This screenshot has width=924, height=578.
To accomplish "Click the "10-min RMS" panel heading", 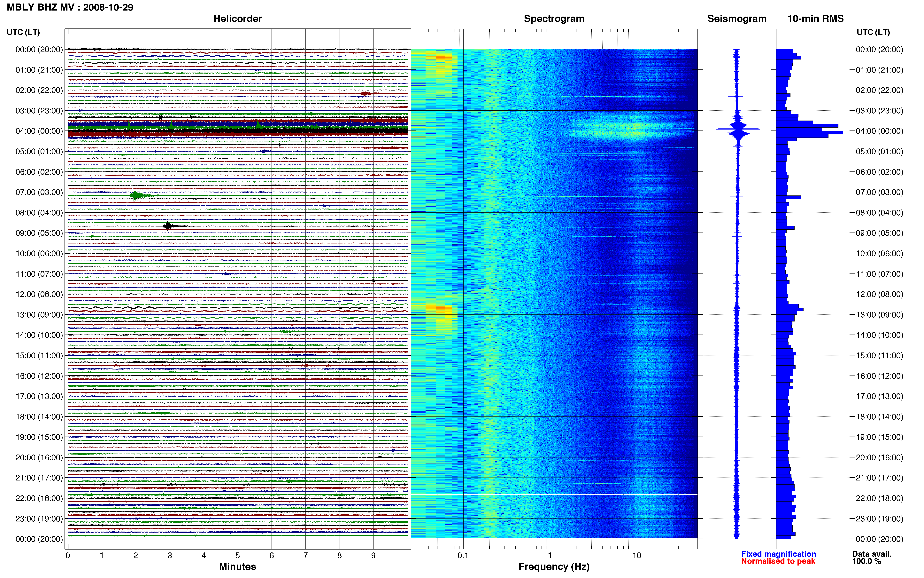I will click(x=815, y=18).
